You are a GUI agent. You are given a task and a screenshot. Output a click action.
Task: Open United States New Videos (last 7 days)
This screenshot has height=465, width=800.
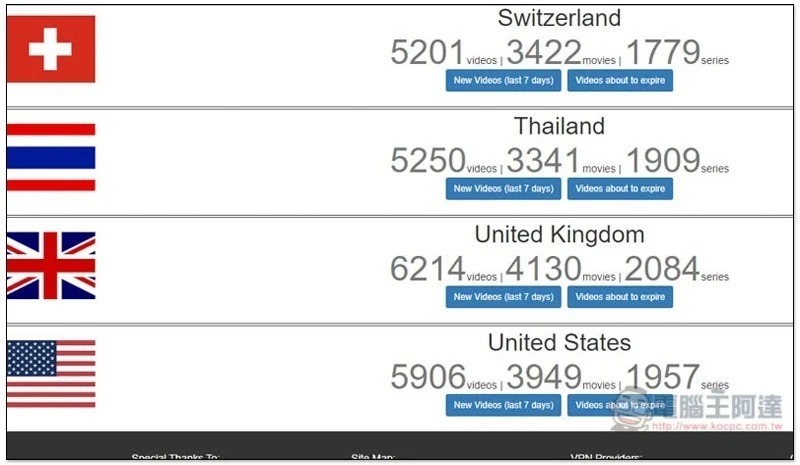pos(503,405)
